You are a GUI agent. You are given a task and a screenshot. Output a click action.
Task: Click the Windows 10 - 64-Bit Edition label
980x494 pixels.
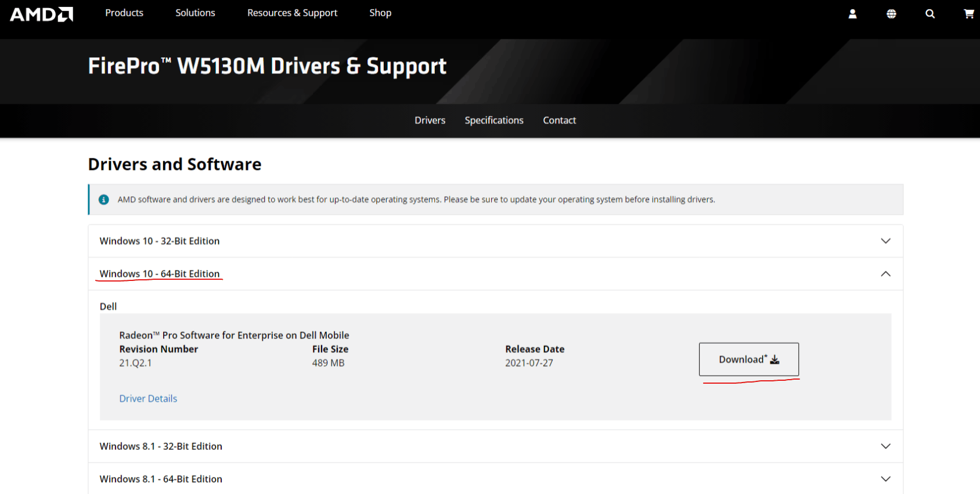click(x=160, y=273)
